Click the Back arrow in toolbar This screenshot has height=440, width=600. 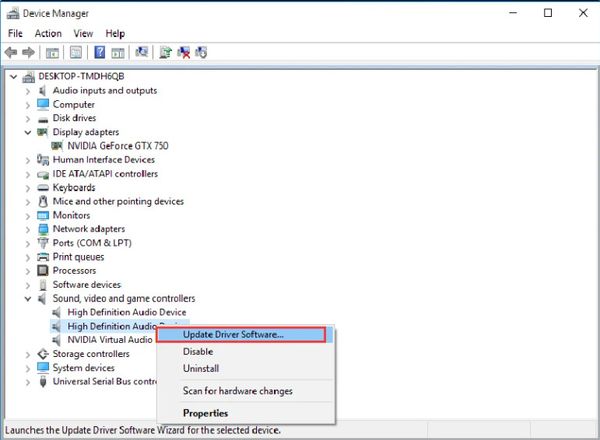click(12, 52)
